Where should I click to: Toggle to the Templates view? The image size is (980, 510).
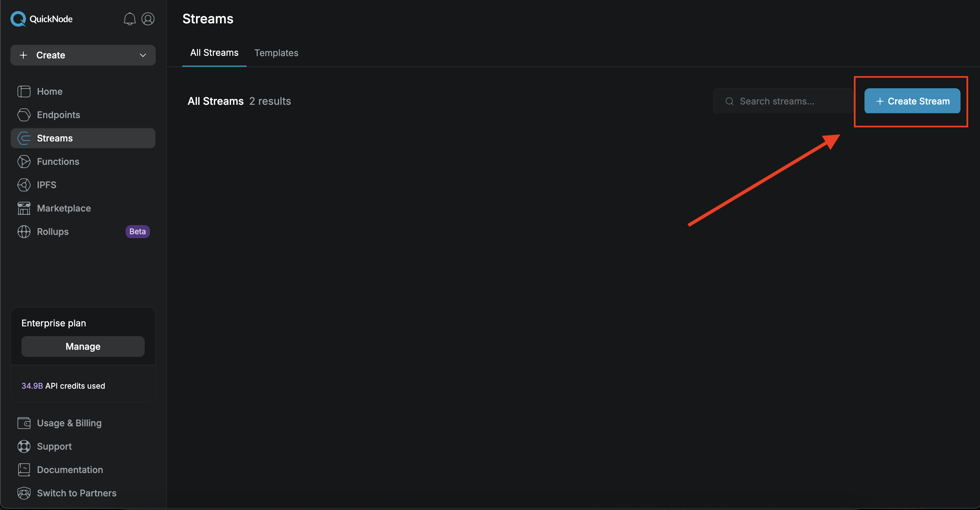pyautogui.click(x=276, y=53)
